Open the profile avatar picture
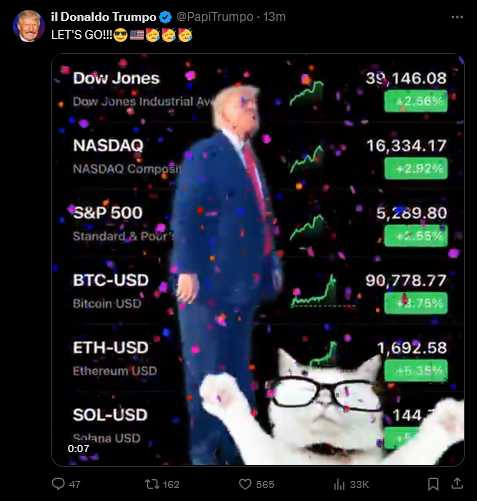 tap(28, 26)
